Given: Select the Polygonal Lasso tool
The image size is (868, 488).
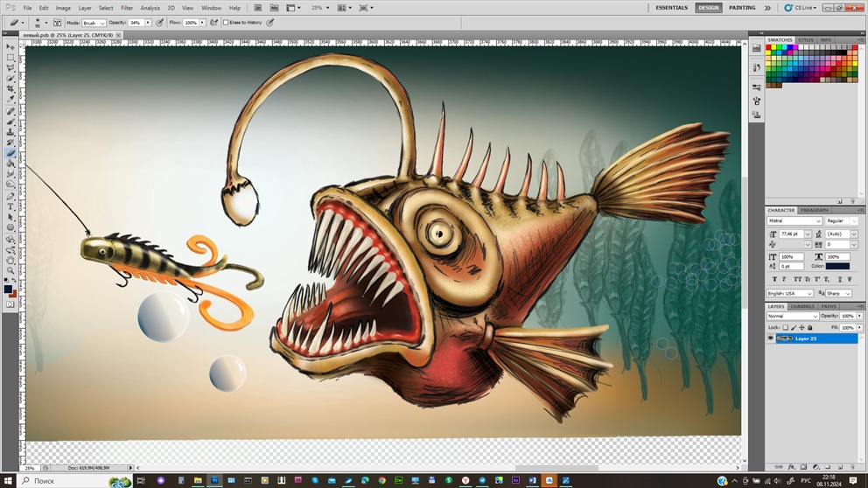Looking at the screenshot, I should (x=10, y=68).
